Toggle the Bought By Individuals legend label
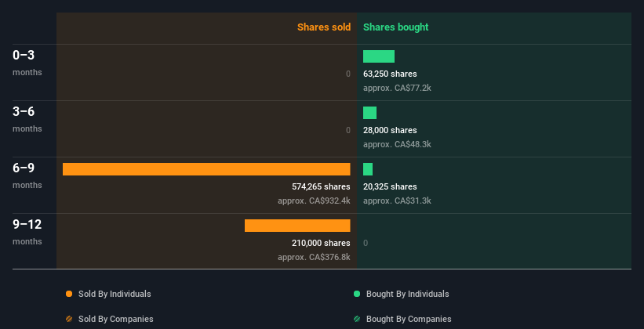644x329 pixels. pos(407,294)
